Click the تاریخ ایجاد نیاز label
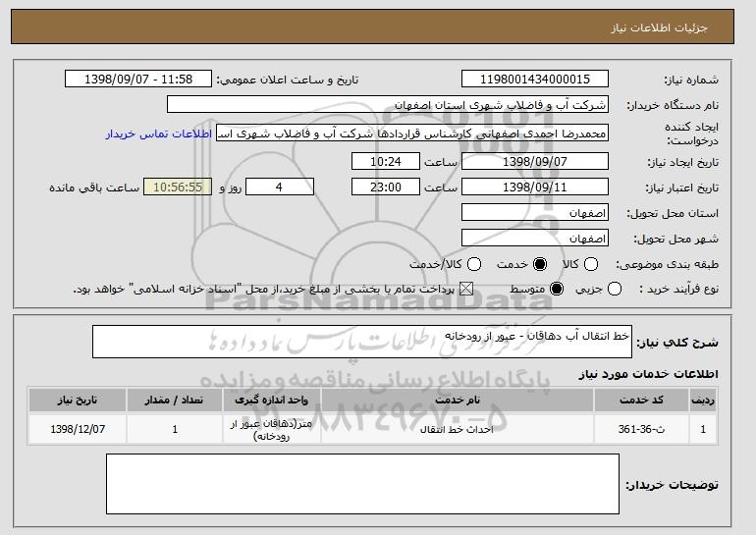The height and width of the screenshot is (535, 756). [x=682, y=162]
